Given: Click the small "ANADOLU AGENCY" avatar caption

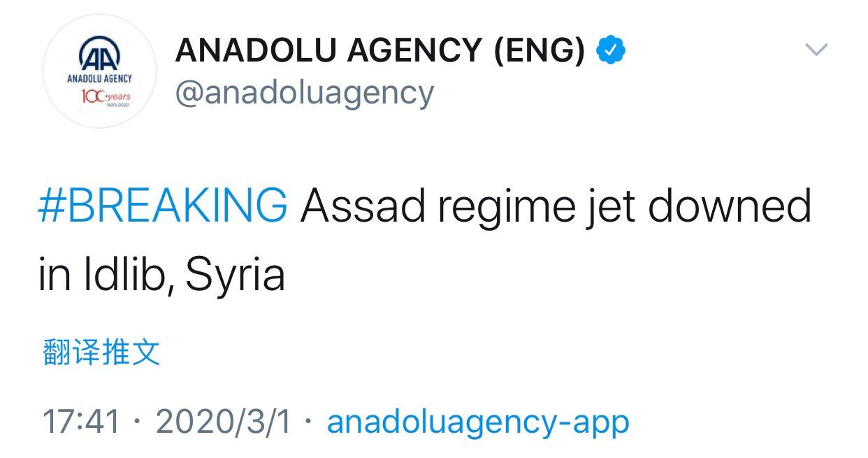Looking at the screenshot, I should point(99,78).
